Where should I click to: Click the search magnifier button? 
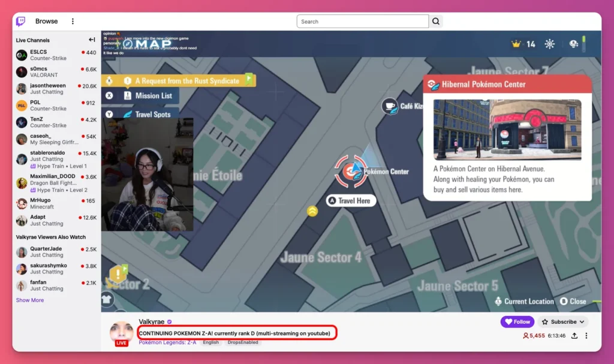pos(436,22)
